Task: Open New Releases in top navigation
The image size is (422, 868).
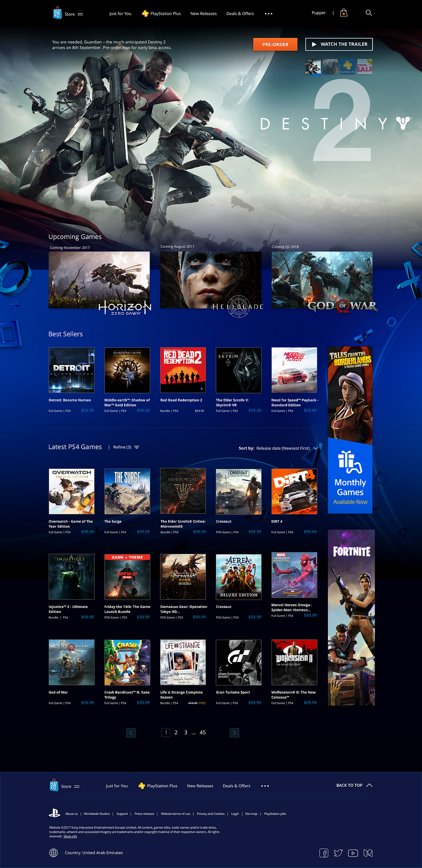Action: (204, 14)
